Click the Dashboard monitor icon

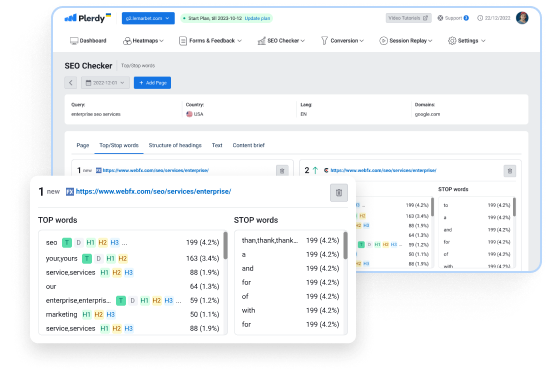tap(74, 41)
